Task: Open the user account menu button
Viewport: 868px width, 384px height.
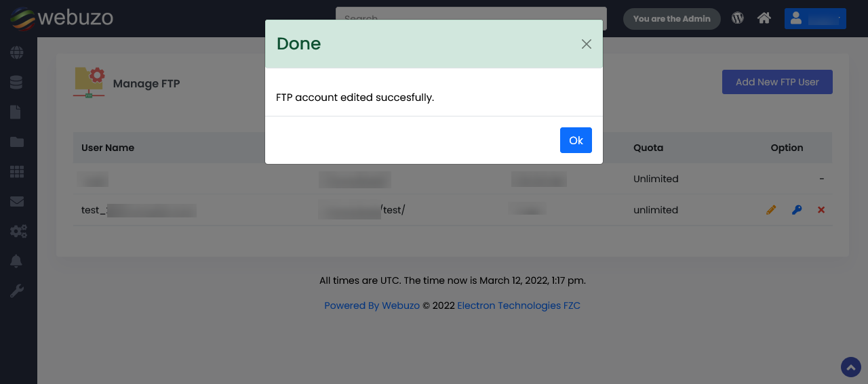Action: pyautogui.click(x=815, y=18)
